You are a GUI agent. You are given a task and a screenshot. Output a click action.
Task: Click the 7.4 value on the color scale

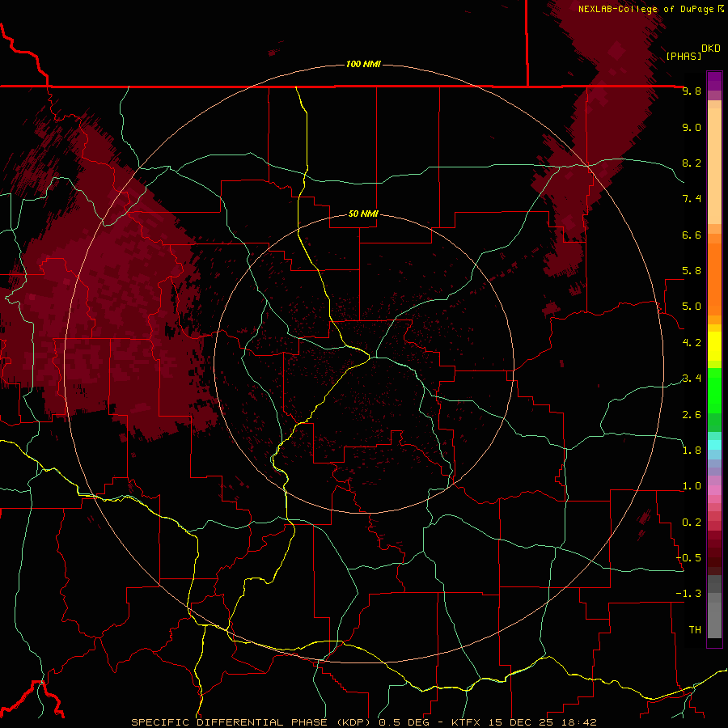point(692,199)
